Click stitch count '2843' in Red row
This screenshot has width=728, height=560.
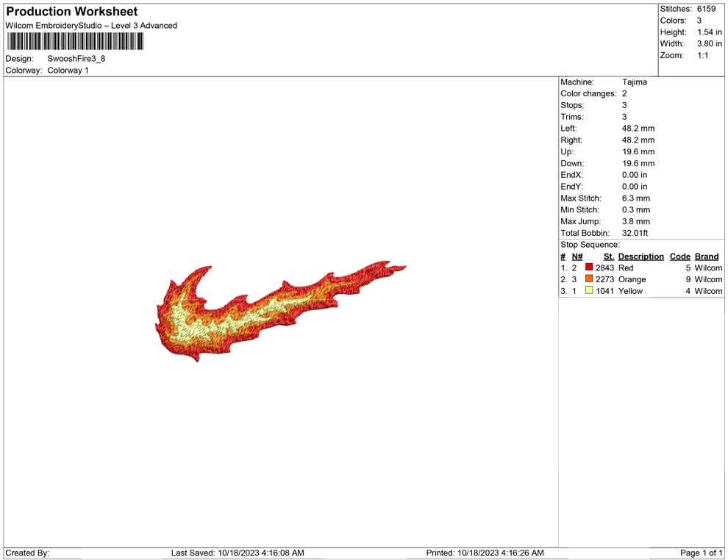(605, 268)
